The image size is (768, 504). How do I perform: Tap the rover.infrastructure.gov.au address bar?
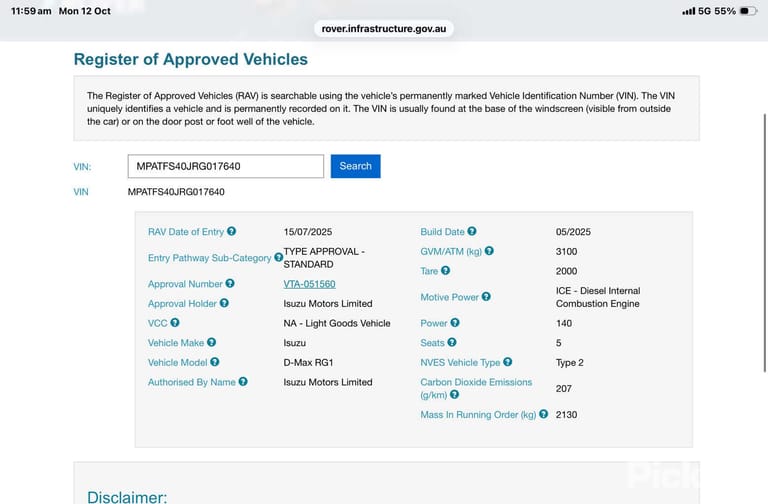[384, 28]
